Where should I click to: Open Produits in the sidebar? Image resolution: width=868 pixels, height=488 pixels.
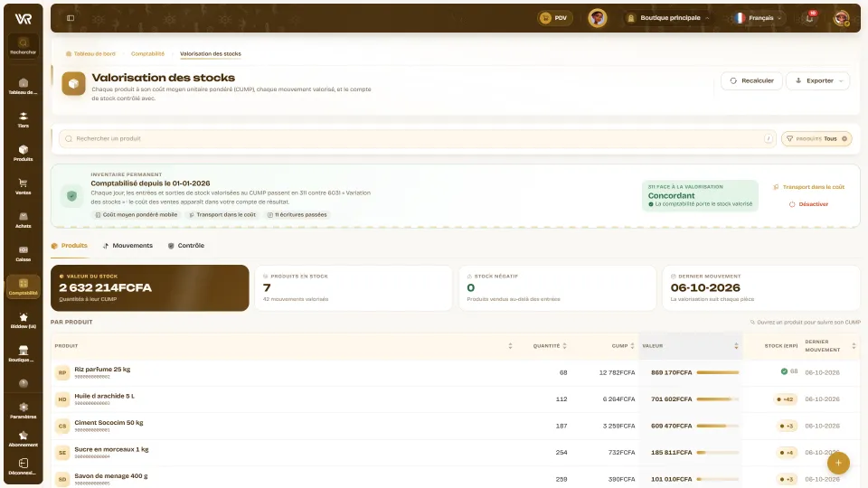pyautogui.click(x=23, y=154)
